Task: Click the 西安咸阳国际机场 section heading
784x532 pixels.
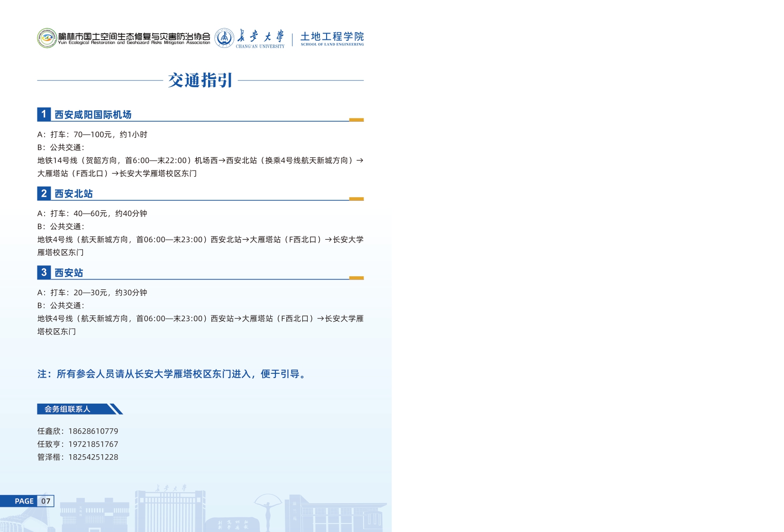Action: tap(93, 115)
